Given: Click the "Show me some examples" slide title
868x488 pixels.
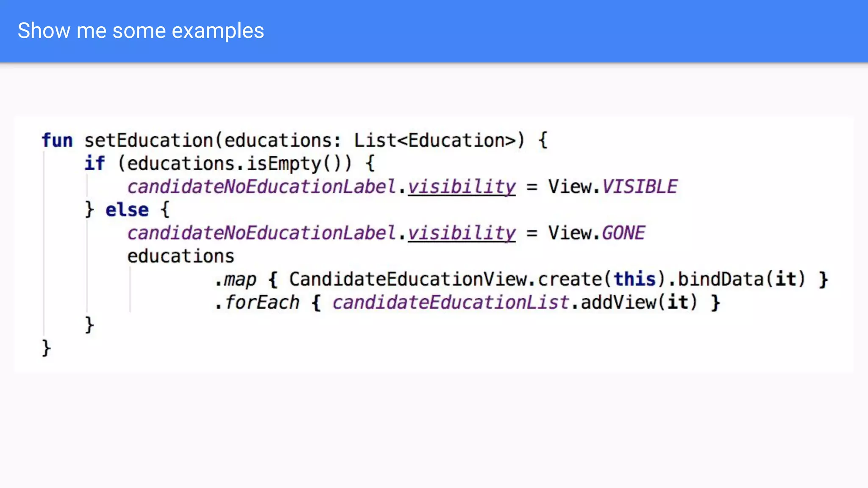Looking at the screenshot, I should tap(141, 30).
